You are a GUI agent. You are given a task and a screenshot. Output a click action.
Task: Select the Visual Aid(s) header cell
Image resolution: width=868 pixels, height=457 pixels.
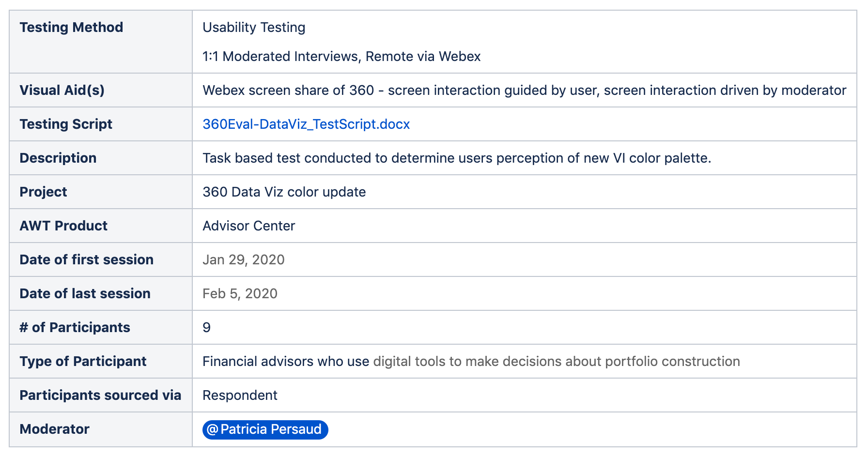pos(101,90)
